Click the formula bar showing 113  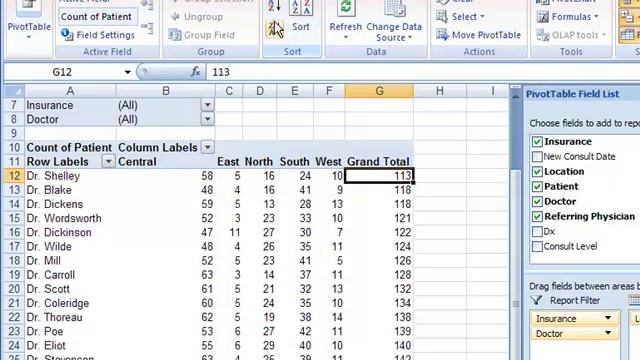(424, 72)
